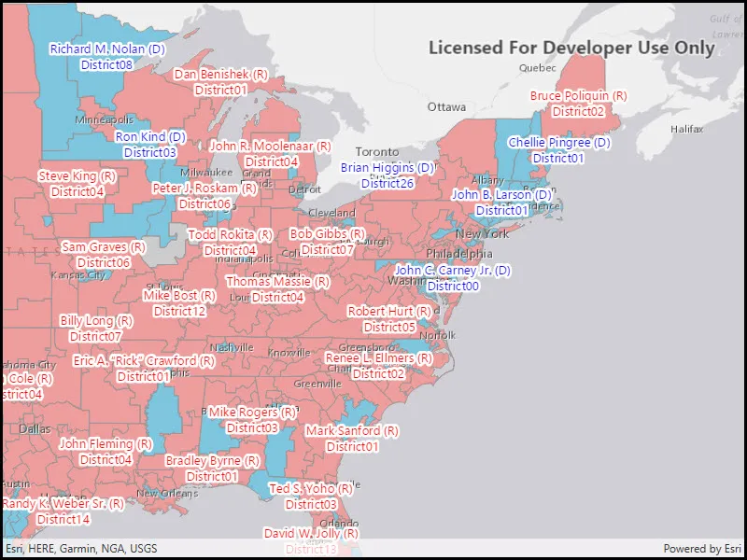Select the Renee L. Ellmers (R) label

click(x=378, y=366)
